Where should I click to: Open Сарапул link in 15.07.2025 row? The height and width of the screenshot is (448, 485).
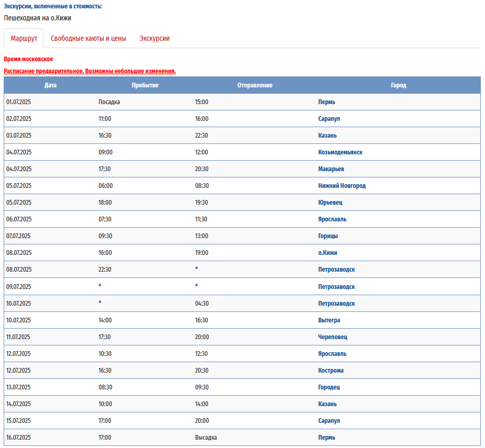329,421
